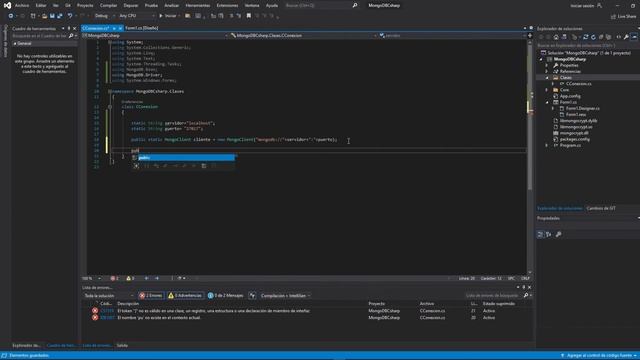Image resolution: width=640 pixels, height=360 pixels.
Task: Select libmongocrypt.dylib file
Action: (x=578, y=121)
